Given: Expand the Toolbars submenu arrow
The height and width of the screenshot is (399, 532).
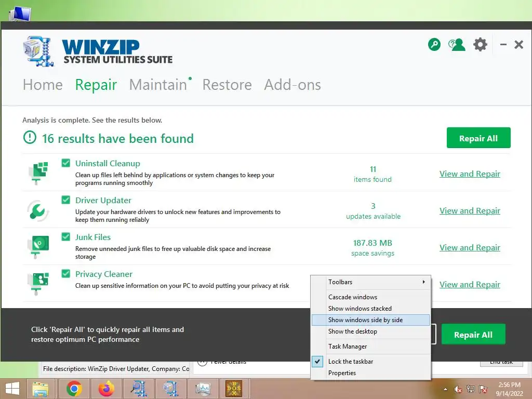Looking at the screenshot, I should tap(424, 282).
